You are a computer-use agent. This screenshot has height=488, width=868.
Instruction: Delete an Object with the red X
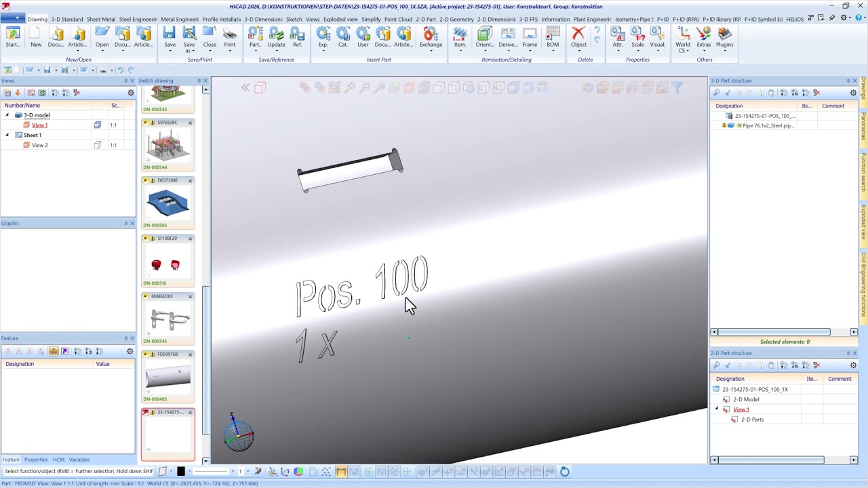pyautogui.click(x=578, y=37)
